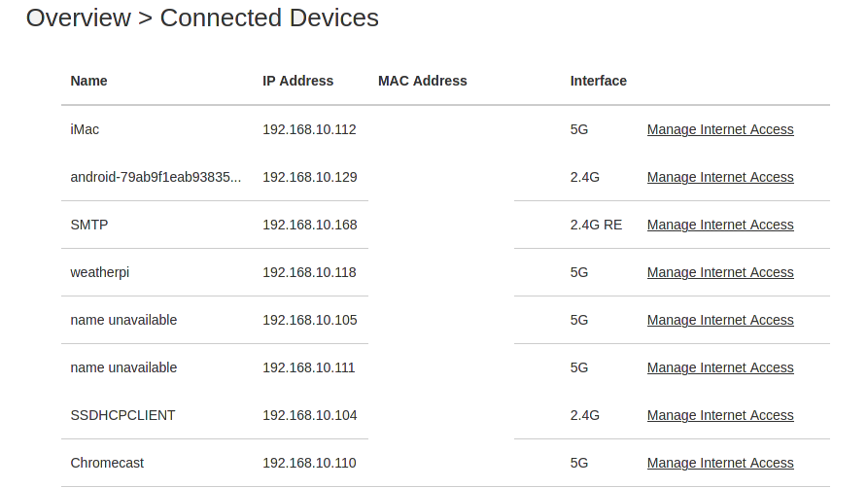Screen dimensions: 868x488
Task: Click the IP Address column header
Action: click(297, 81)
